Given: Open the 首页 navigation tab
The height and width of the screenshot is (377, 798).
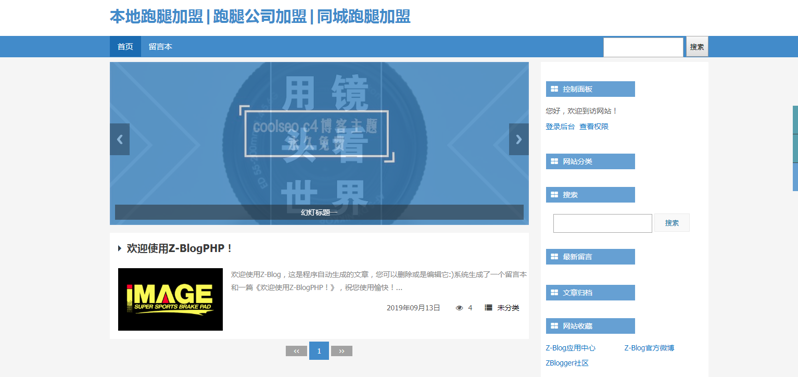Looking at the screenshot, I should tap(125, 47).
